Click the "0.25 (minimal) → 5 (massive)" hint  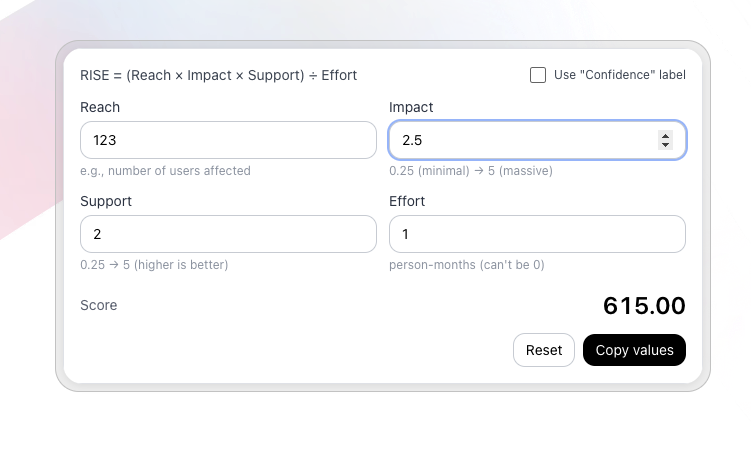[470, 171]
